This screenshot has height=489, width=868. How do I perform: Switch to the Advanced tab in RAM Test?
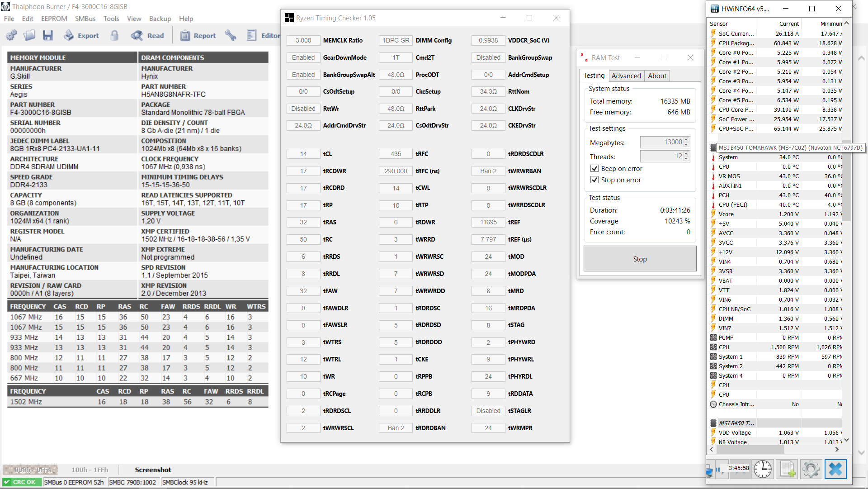tap(626, 76)
